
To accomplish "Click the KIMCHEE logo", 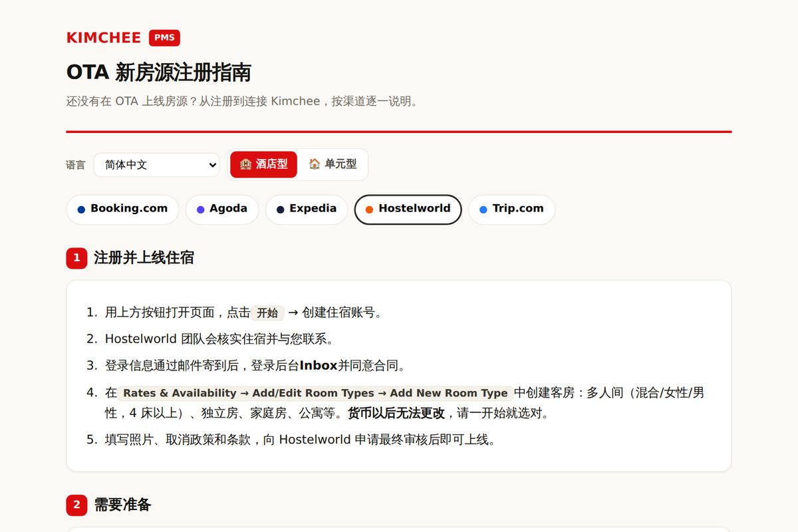I will pos(104,38).
